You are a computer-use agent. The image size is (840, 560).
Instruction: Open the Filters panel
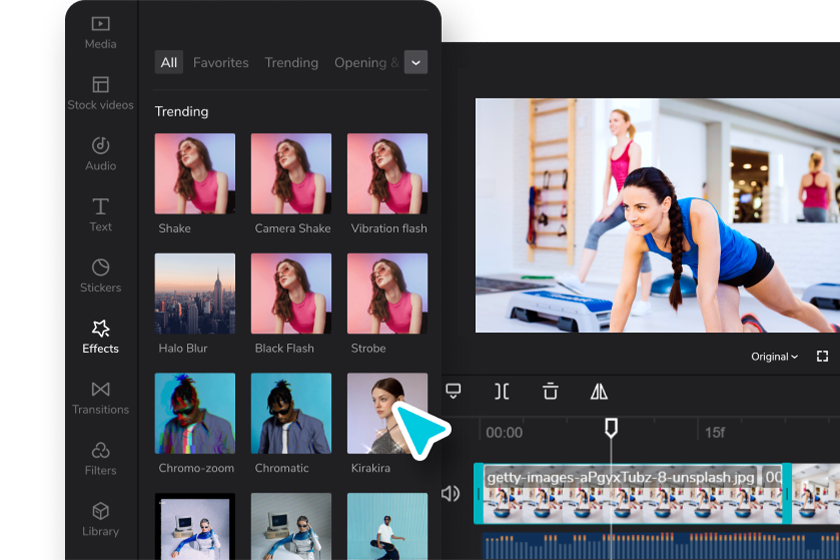pos(100,459)
